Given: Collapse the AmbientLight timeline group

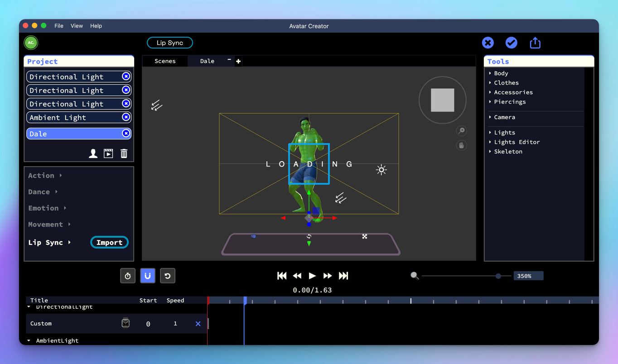Looking at the screenshot, I should [29, 340].
